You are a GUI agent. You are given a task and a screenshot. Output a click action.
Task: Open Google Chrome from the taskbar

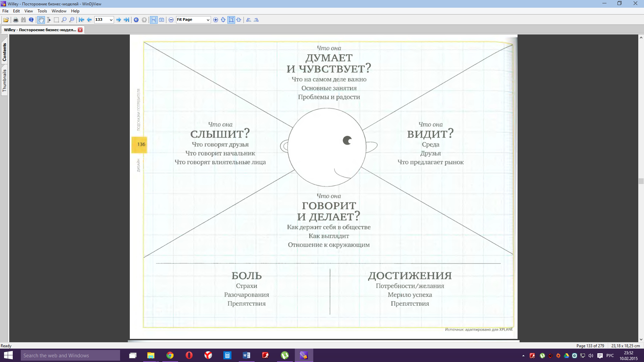click(x=170, y=355)
